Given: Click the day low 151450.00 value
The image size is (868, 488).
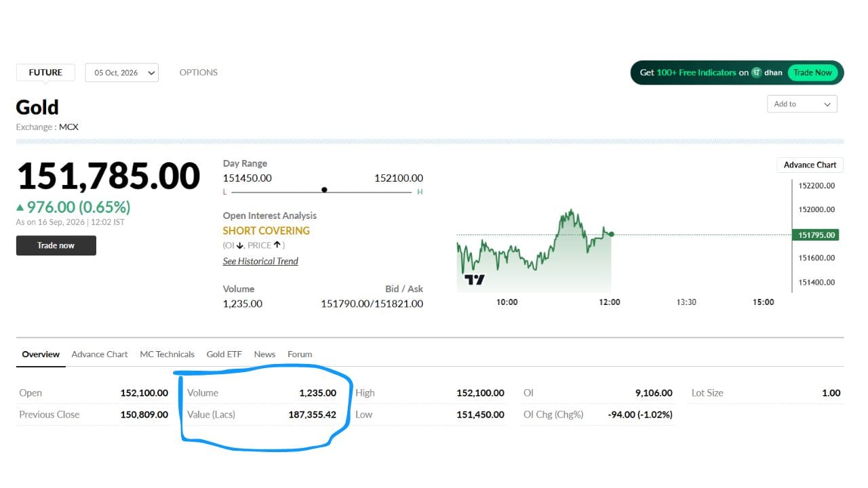Looking at the screenshot, I should 248,178.
